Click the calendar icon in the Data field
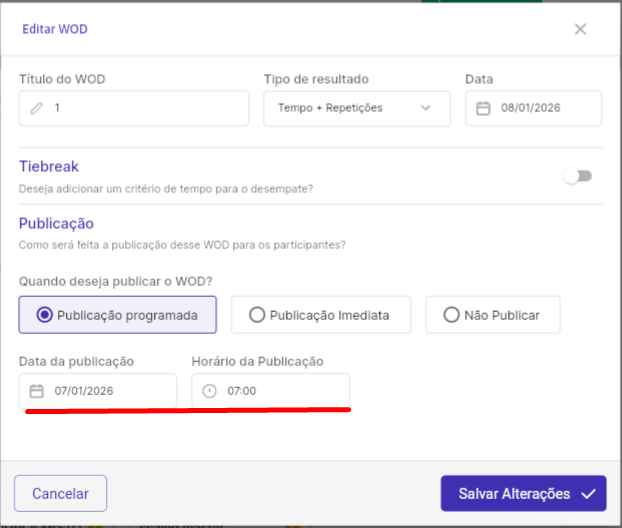The width and height of the screenshot is (622, 528). tap(483, 108)
